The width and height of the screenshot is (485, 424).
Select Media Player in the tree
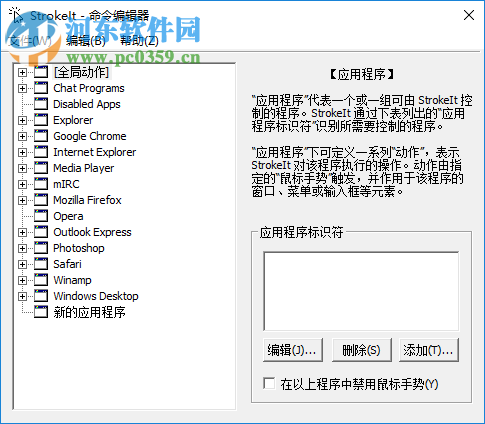84,168
